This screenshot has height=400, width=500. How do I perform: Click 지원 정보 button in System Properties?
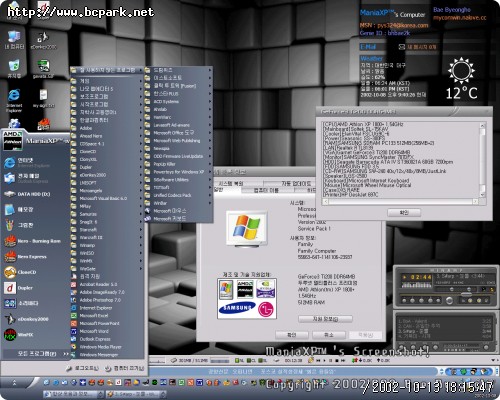325,319
